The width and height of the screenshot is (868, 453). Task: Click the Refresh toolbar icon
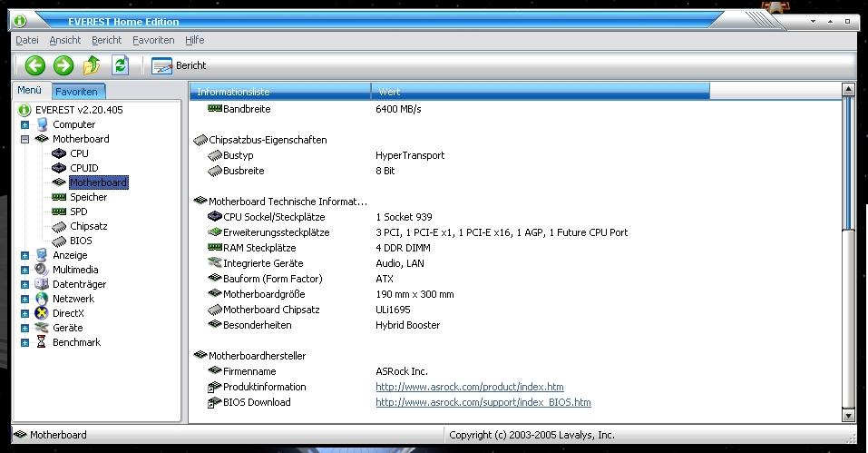tap(120, 65)
